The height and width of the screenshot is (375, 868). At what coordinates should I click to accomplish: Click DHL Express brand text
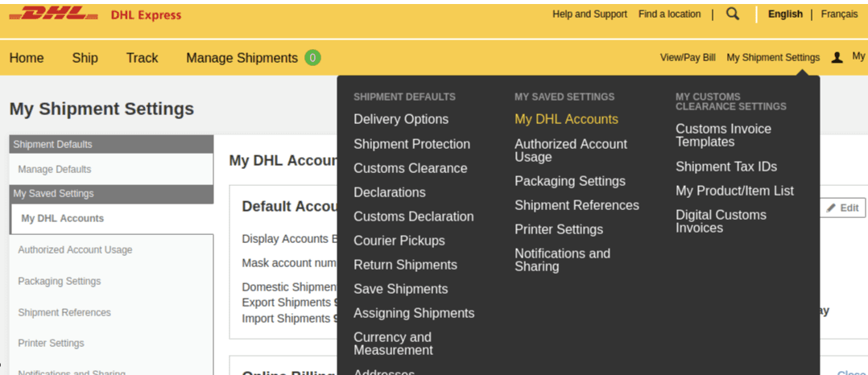pos(147,15)
